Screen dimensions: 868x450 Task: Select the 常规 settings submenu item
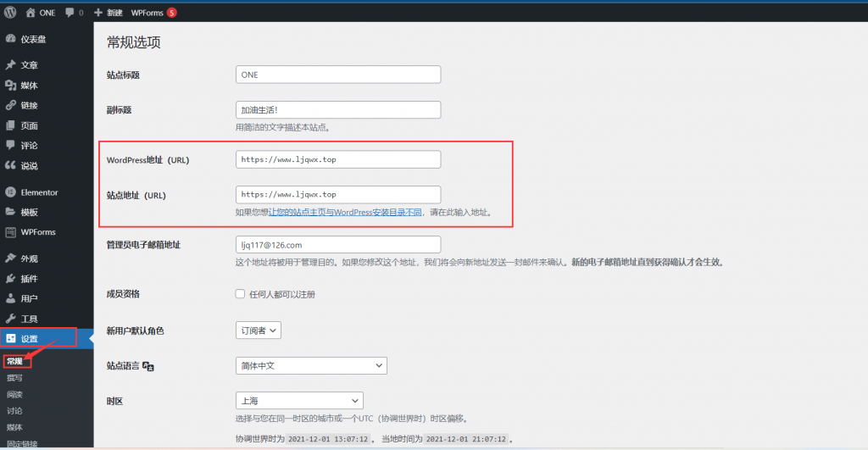pyautogui.click(x=14, y=362)
